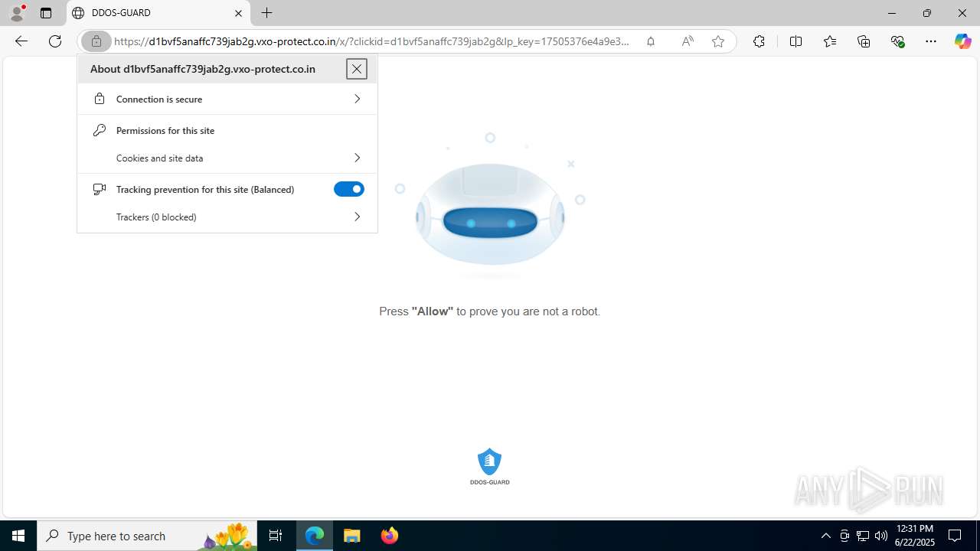Refresh the current page
This screenshot has height=551, width=980.
click(x=55, y=41)
